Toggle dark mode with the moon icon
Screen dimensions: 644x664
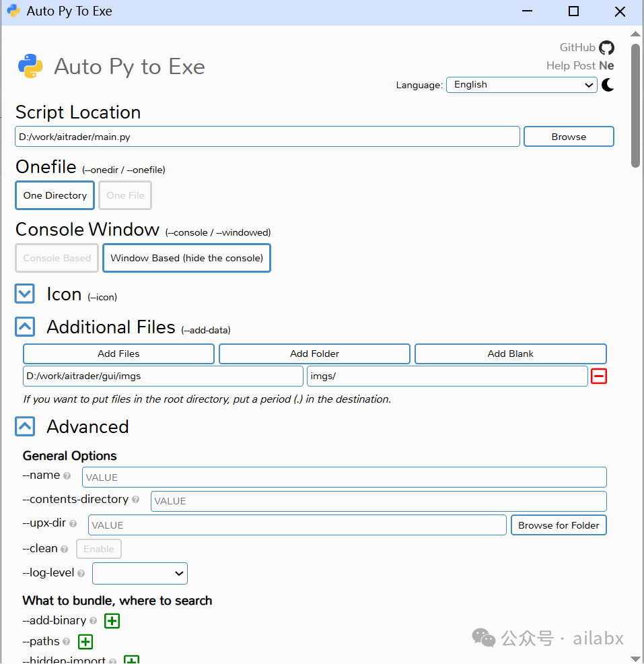click(x=608, y=85)
